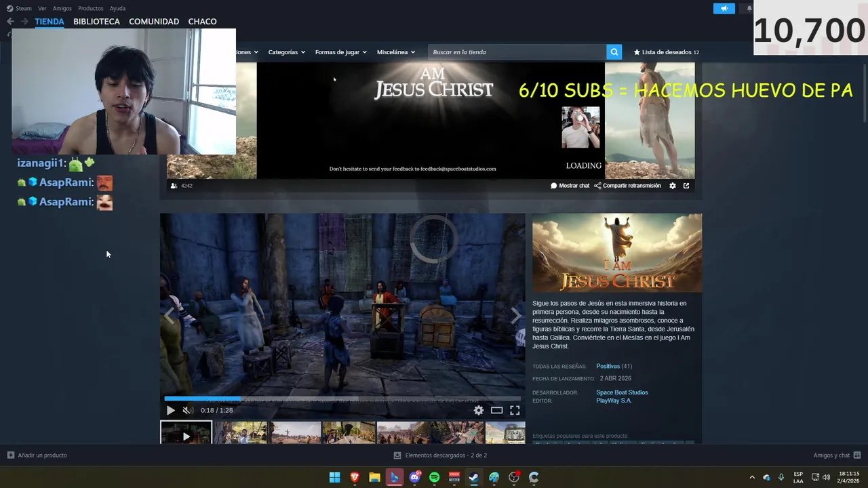The height and width of the screenshot is (488, 868).
Task: Open the BIBLIOTECA tab
Action: (96, 22)
